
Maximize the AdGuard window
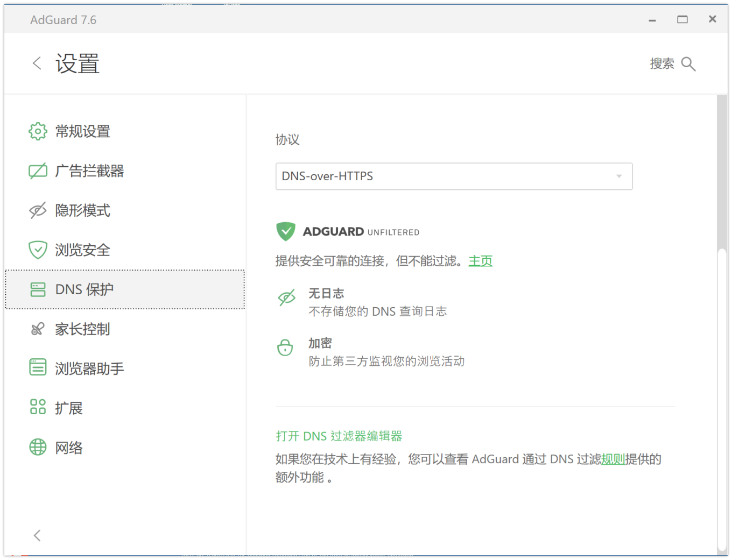(x=682, y=20)
